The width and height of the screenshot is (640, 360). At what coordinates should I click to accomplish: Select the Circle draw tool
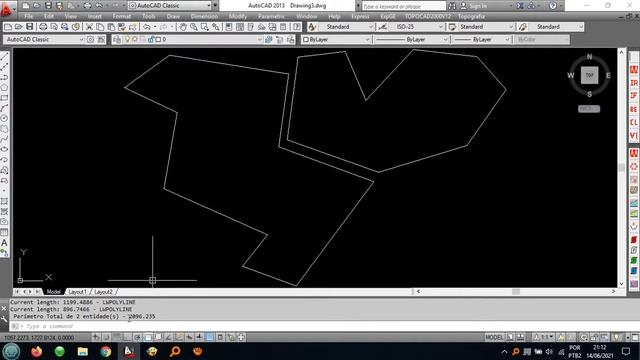(4, 118)
